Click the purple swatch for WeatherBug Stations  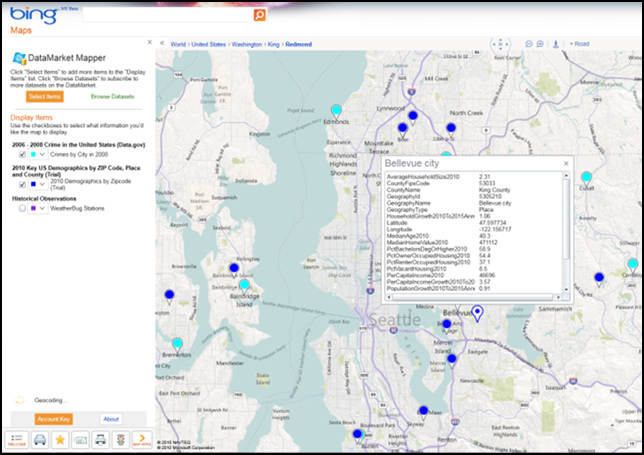[33, 208]
